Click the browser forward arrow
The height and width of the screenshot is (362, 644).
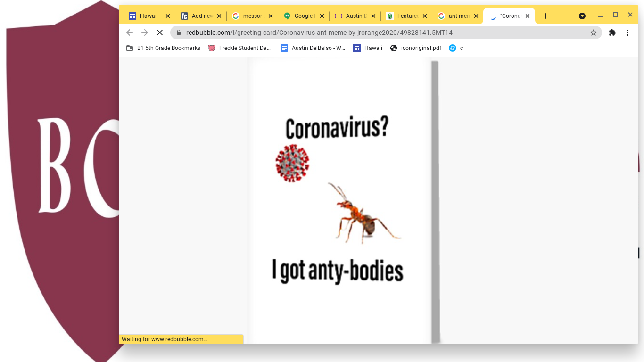tap(145, 33)
